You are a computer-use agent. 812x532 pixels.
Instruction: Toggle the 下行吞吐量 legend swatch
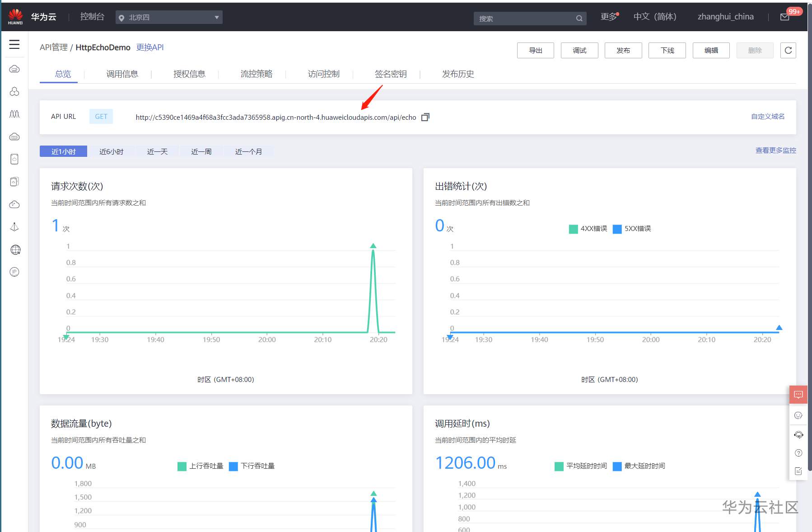coord(233,466)
